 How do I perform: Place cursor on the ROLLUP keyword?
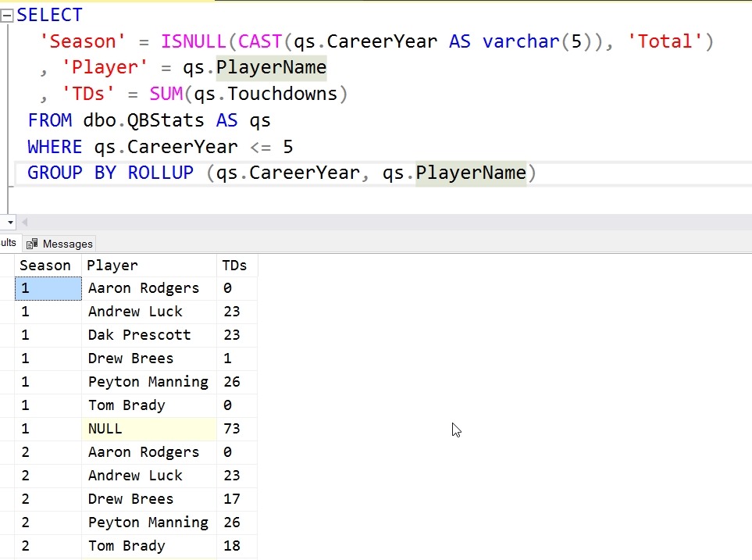tap(161, 173)
